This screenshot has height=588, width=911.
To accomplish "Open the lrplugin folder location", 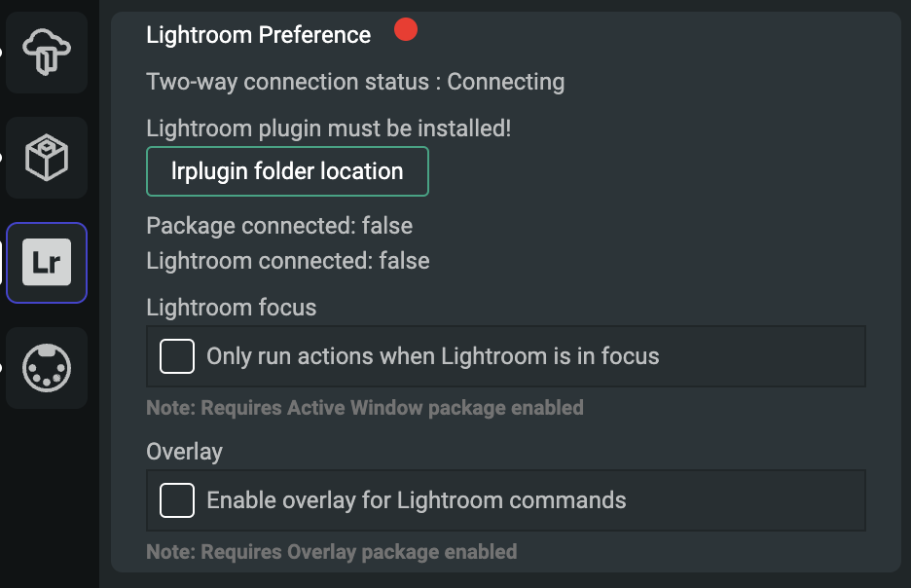I will point(287,171).
